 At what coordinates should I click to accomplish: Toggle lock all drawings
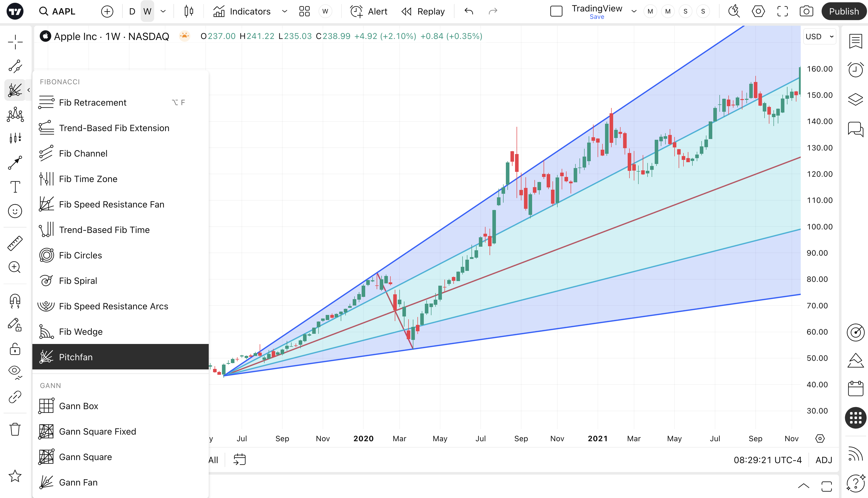(15, 349)
